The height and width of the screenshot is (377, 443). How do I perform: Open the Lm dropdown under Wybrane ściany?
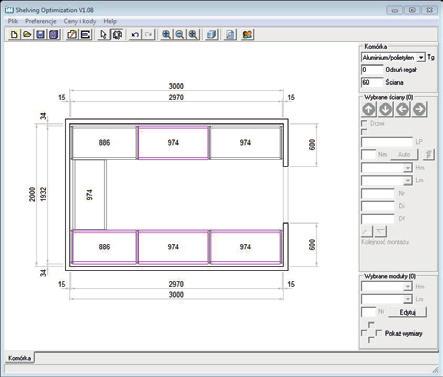click(408, 181)
